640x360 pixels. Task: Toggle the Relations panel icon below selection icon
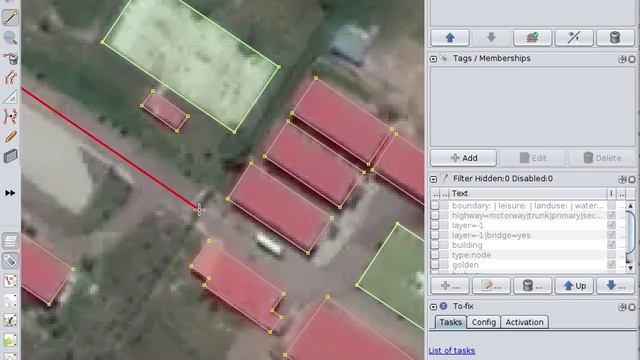click(10, 300)
